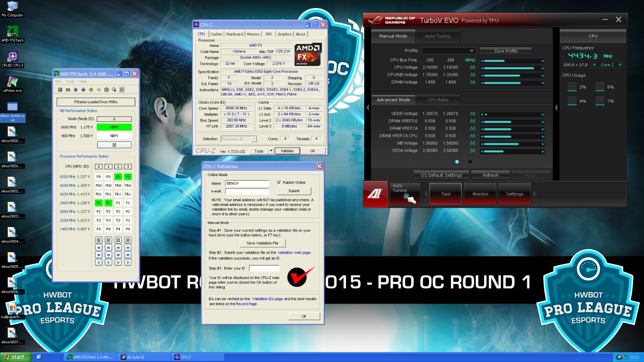Image resolution: width=644 pixels, height=362 pixels.
Task: Click the Submit button in CPU-Z Validation
Action: point(294,191)
